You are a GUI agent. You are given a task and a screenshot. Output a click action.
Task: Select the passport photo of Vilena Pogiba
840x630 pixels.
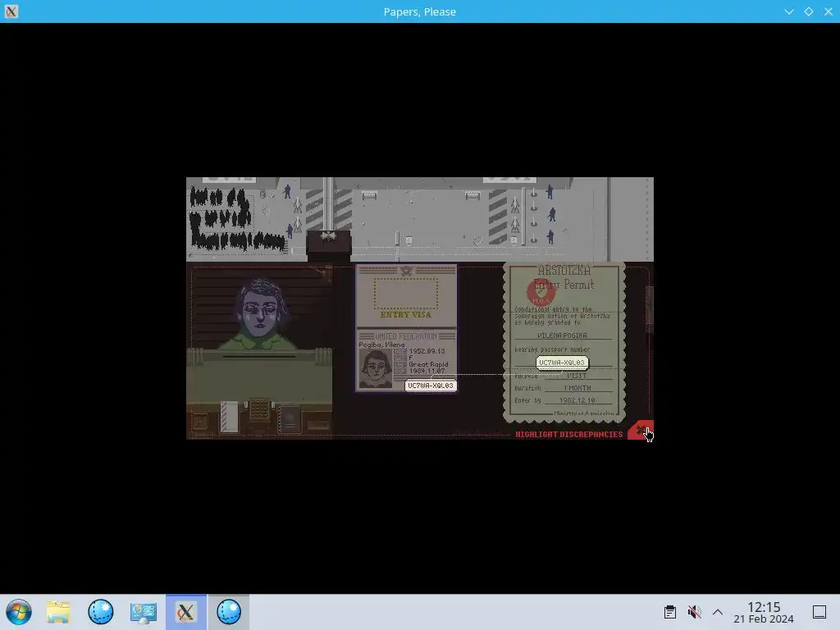click(x=375, y=368)
